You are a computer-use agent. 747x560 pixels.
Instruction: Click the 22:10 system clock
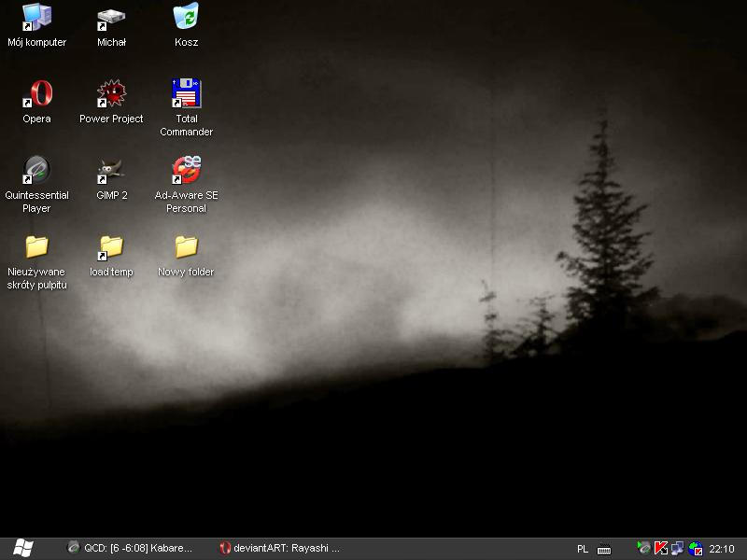tap(722, 549)
